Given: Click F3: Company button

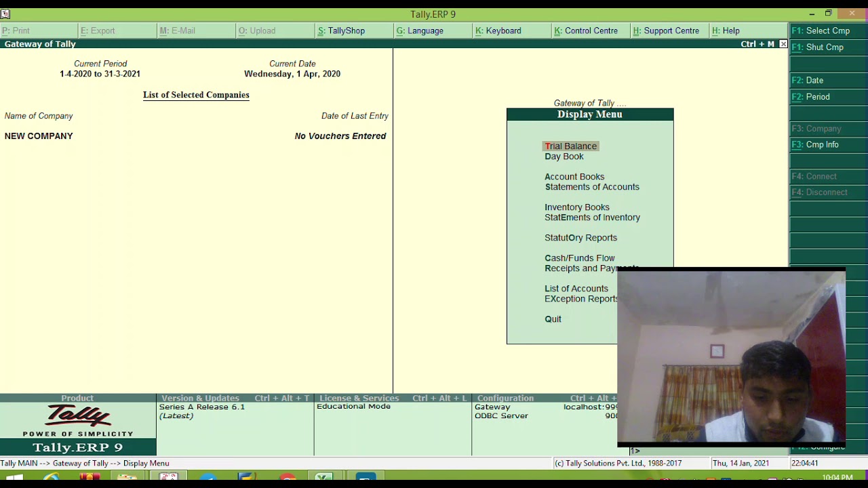Looking at the screenshot, I should pos(829,129).
